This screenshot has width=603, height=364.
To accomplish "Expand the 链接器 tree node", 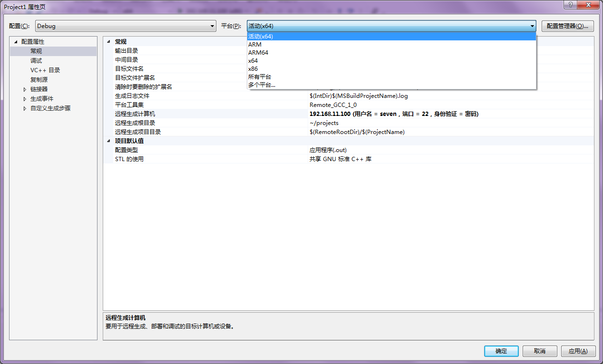I will point(25,89).
